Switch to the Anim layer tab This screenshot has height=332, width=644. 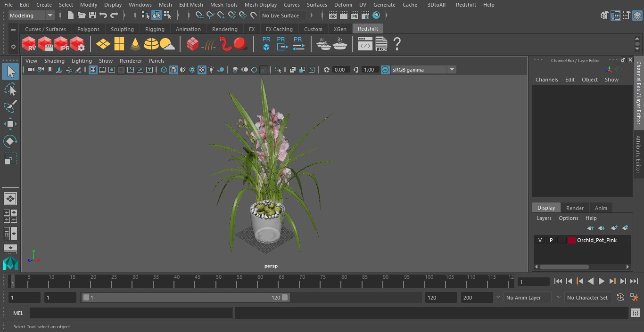click(x=601, y=208)
